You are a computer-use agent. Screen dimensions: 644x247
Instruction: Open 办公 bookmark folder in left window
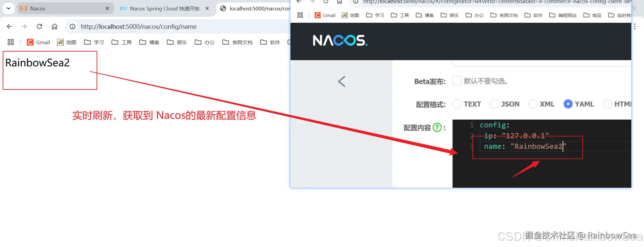[x=205, y=42]
